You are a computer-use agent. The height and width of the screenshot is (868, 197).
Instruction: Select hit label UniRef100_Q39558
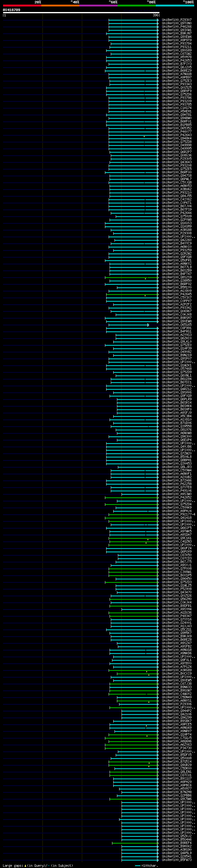(177, 426)
